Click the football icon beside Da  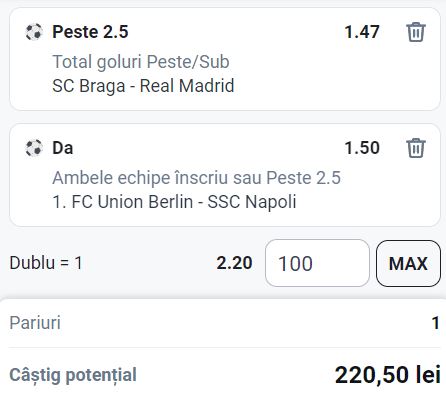click(x=34, y=148)
